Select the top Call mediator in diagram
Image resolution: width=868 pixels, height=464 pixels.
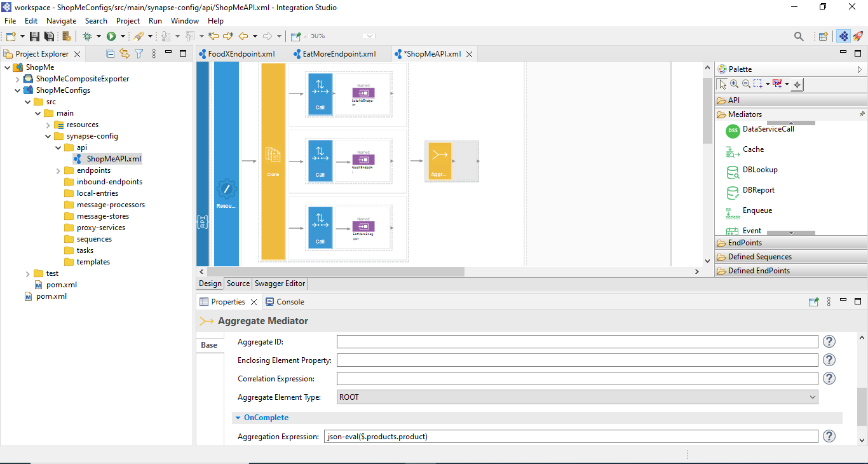pyautogui.click(x=320, y=93)
